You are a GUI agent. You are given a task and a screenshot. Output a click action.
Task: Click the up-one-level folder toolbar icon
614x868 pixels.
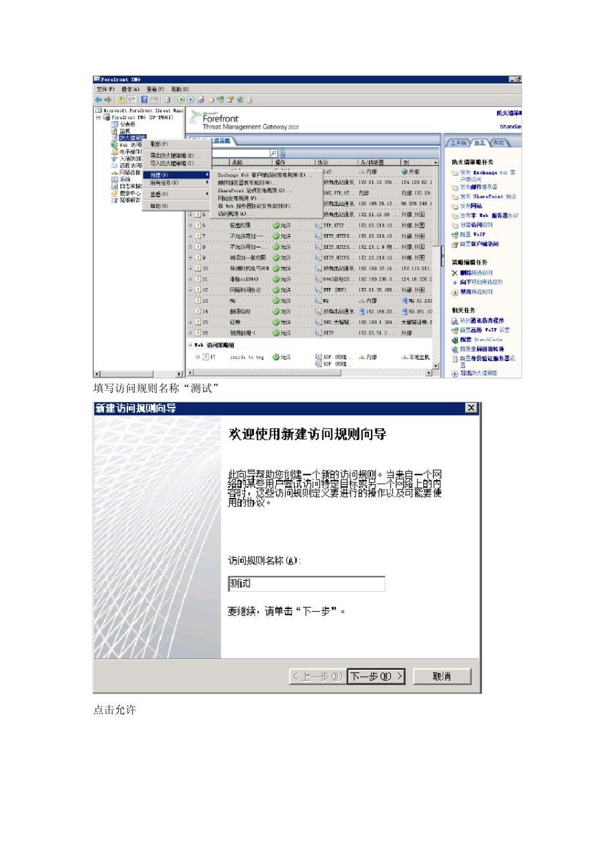(121, 100)
